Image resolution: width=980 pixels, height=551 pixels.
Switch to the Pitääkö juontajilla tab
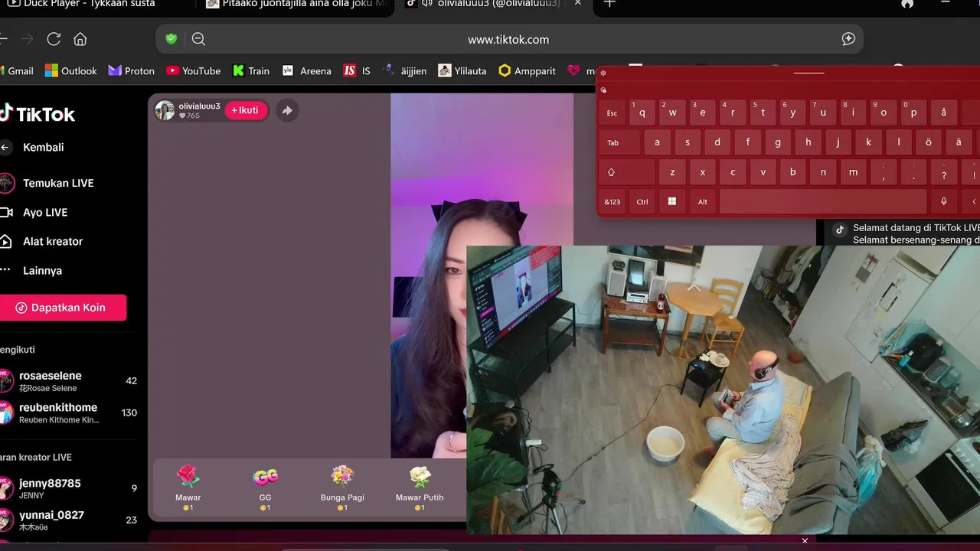(299, 5)
